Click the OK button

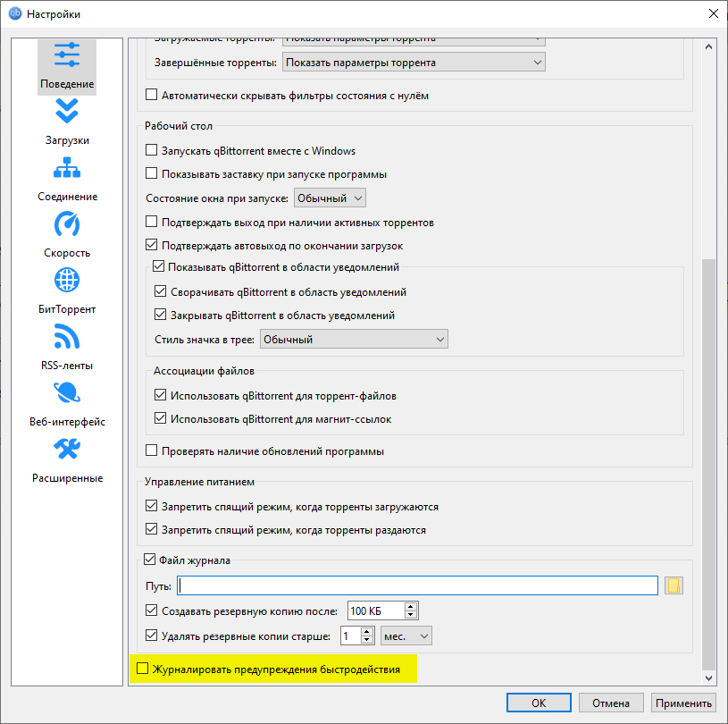[539, 703]
